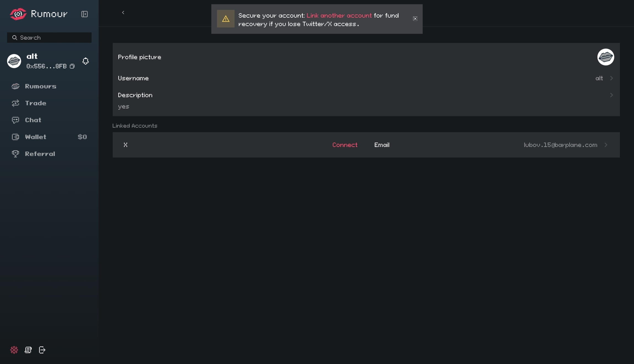Connect the X account

pyautogui.click(x=345, y=145)
